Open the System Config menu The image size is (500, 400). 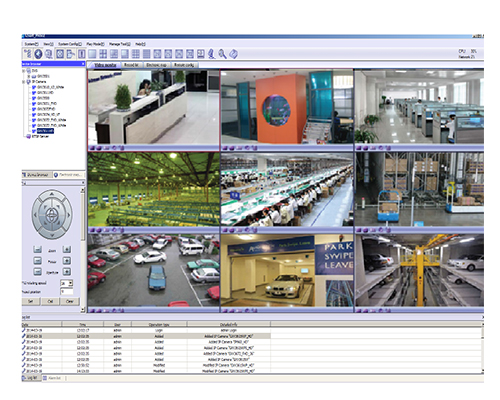coord(70,44)
